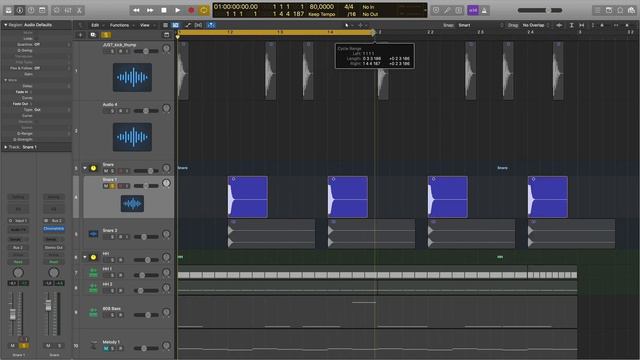The width and height of the screenshot is (640, 360).
Task: Toggle the Solo mode control bar button
Action: pyautogui.click(x=459, y=10)
